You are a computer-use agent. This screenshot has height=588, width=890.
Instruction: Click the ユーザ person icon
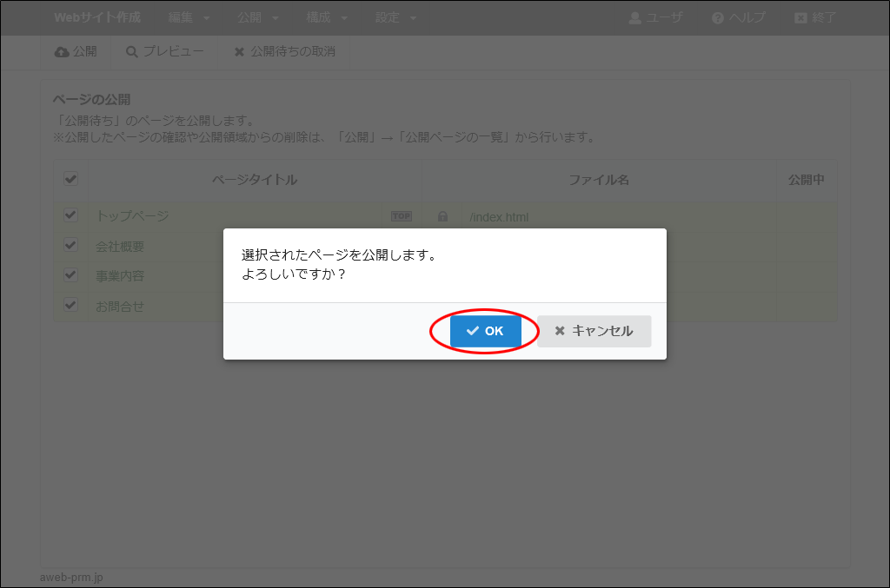click(634, 18)
